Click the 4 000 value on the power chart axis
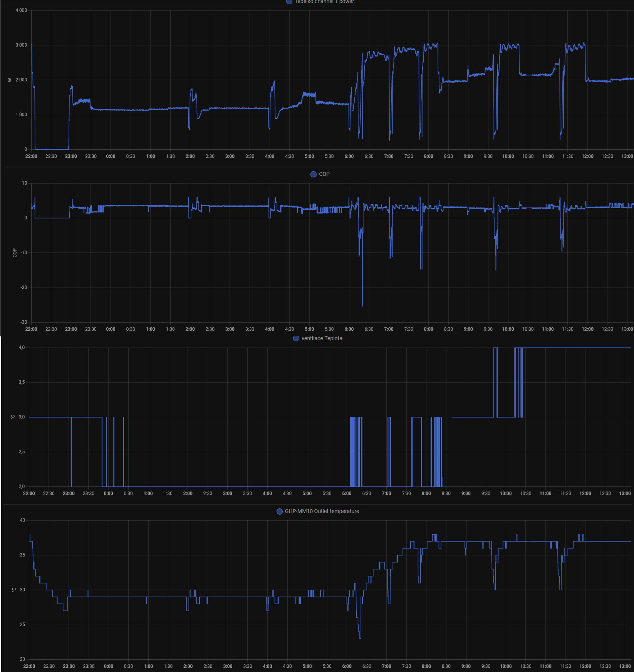This screenshot has height=672, width=634. tap(21, 10)
